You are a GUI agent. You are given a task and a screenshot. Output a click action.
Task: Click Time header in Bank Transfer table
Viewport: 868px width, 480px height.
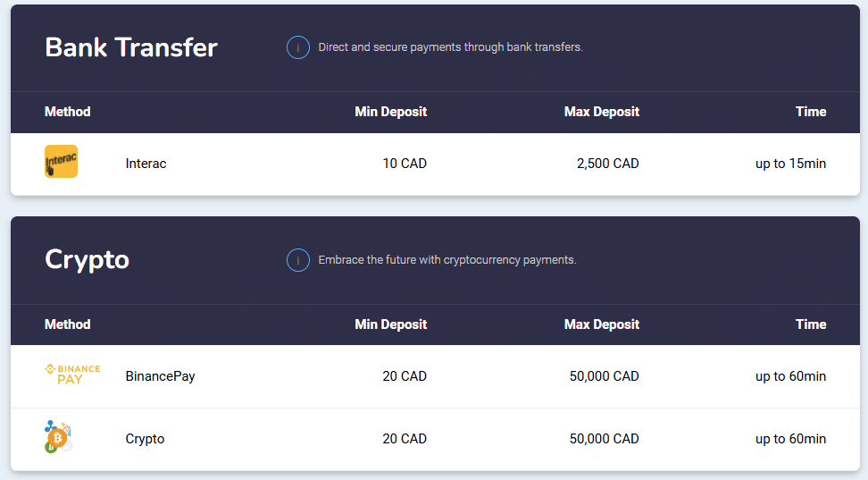click(811, 112)
